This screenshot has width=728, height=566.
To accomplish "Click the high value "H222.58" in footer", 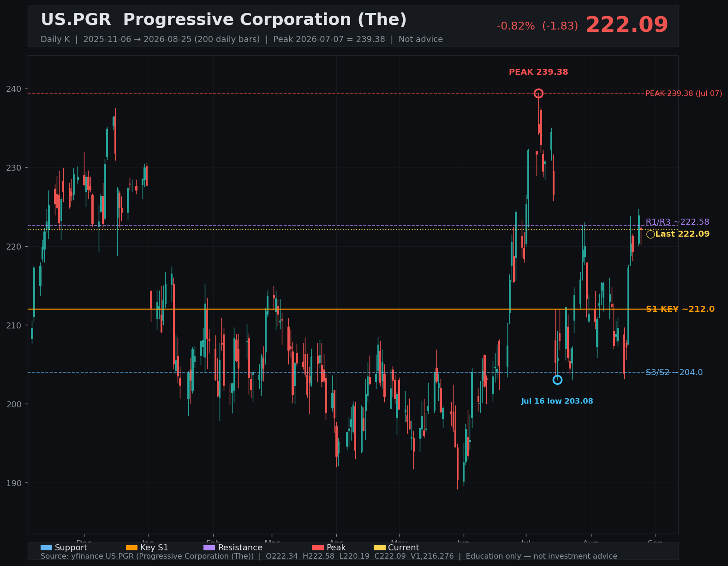I will click(x=318, y=556).
